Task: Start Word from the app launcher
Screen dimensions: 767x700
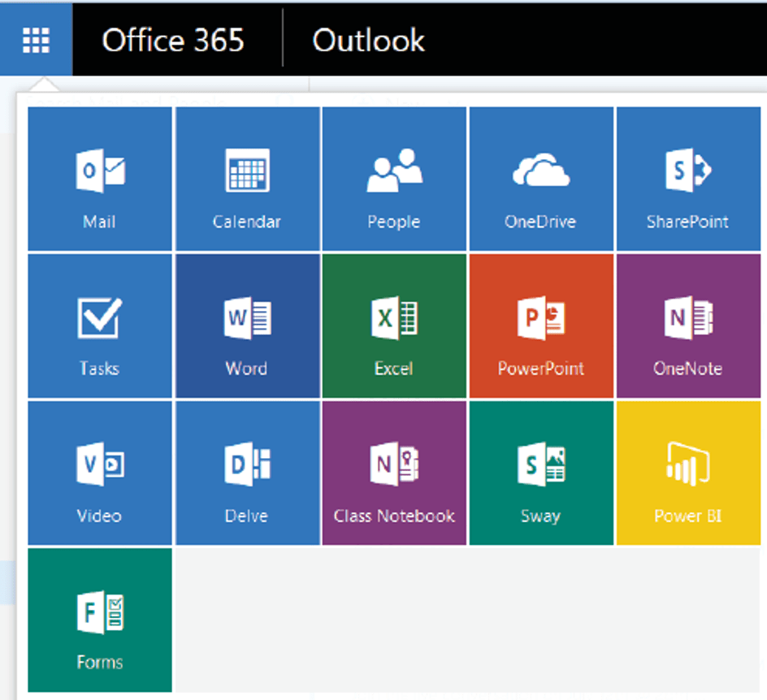Action: [247, 326]
